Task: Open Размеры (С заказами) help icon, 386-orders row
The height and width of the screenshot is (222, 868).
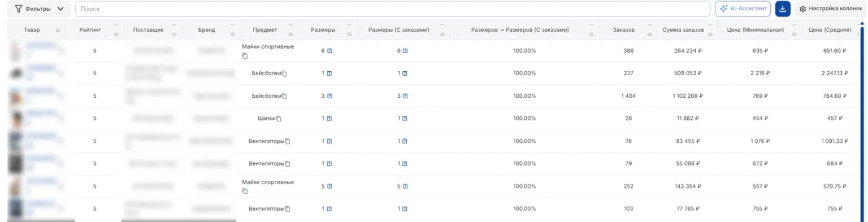Action: [x=405, y=51]
